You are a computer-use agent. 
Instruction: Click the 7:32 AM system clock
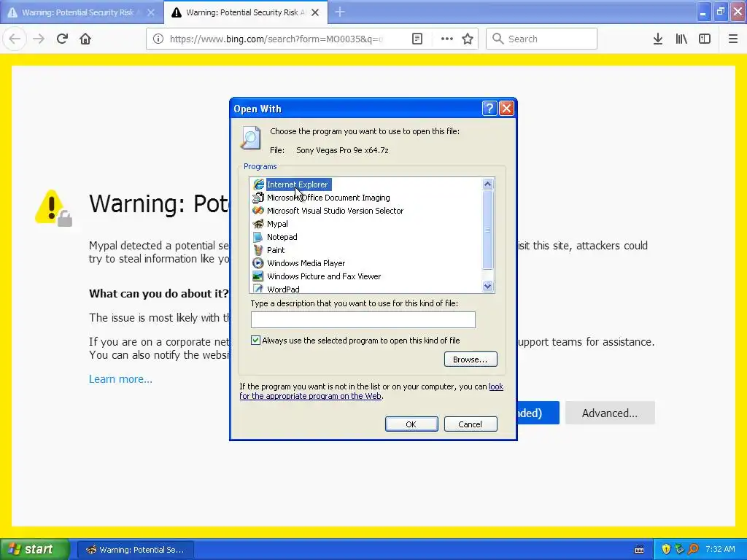point(720,549)
